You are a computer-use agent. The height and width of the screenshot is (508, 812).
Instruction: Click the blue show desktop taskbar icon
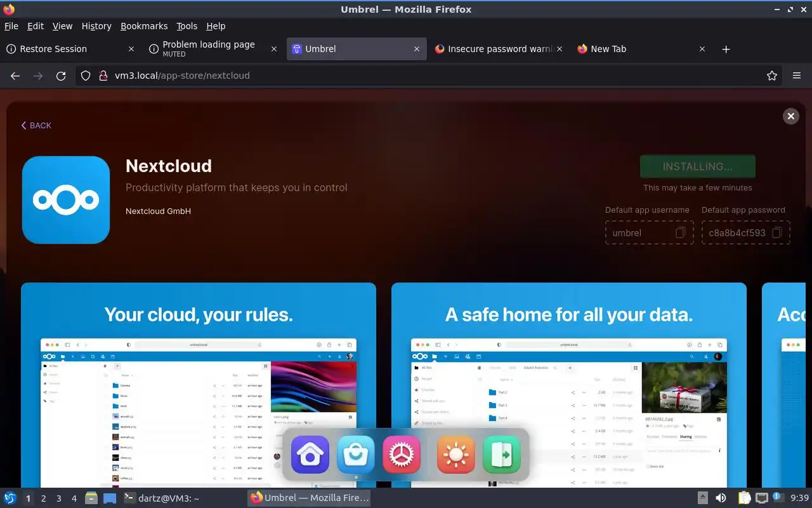coord(110,498)
